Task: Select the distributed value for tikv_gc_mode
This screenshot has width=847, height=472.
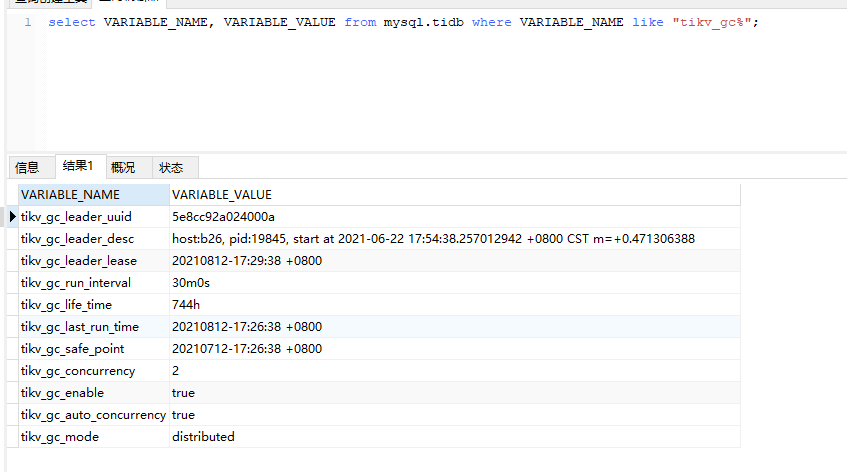Action: pyautogui.click(x=203, y=437)
